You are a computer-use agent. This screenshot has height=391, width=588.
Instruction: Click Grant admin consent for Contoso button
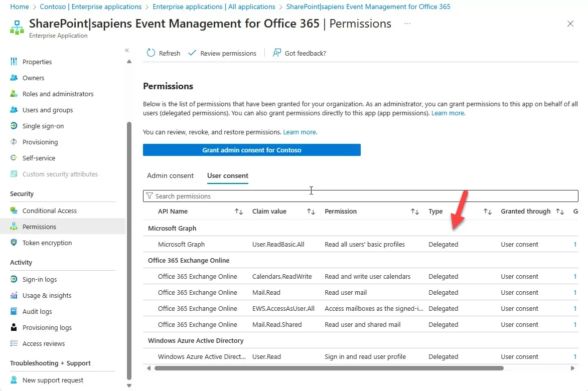[x=252, y=150]
